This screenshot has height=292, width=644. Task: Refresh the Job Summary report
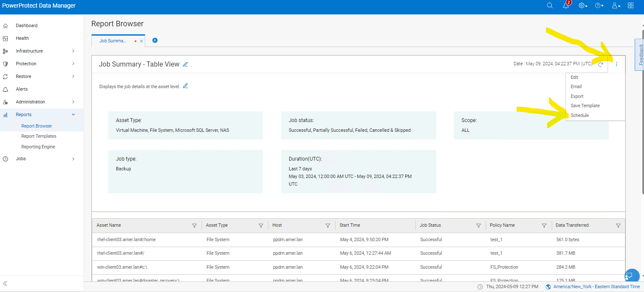600,64
